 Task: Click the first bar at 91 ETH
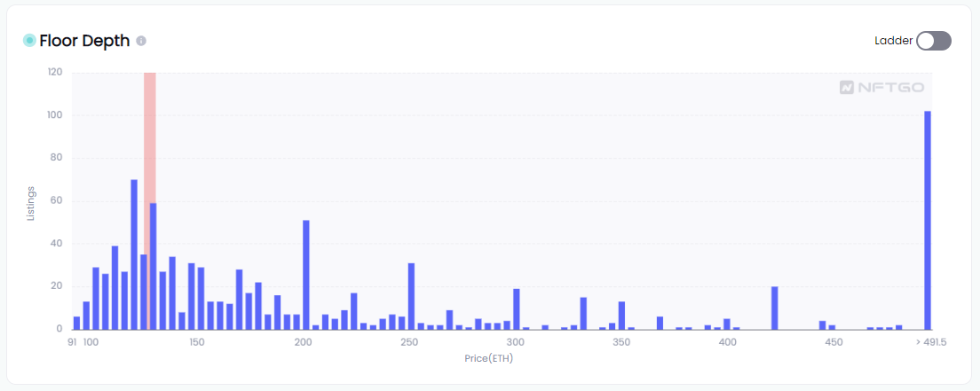76,323
